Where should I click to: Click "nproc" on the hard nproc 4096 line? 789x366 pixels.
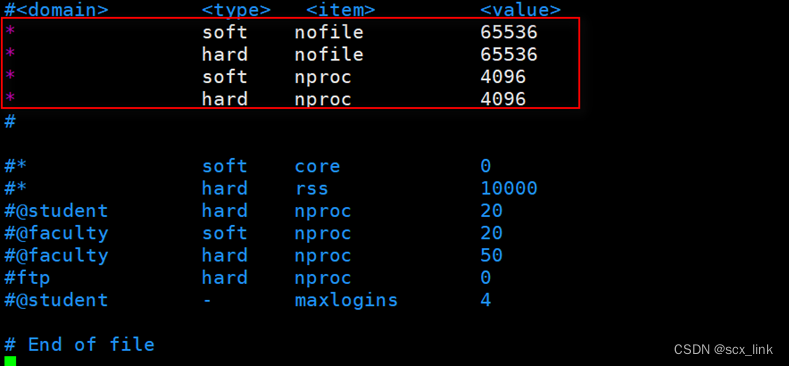pyautogui.click(x=323, y=100)
